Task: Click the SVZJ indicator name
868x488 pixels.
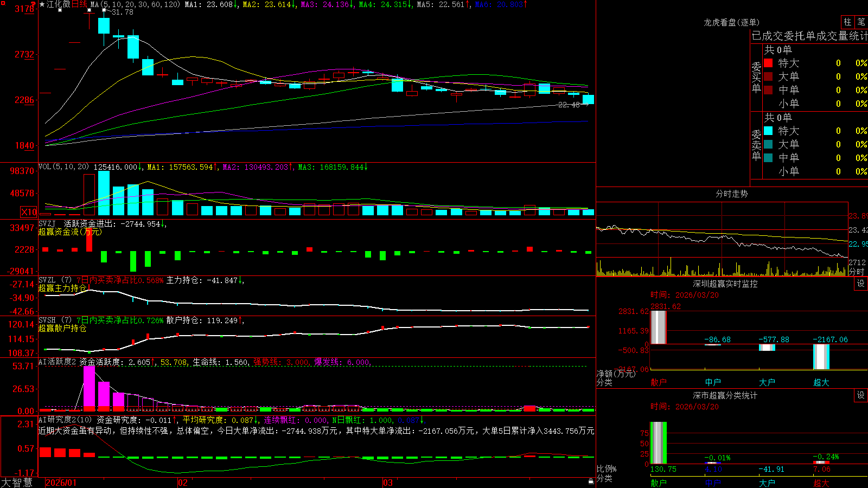Action: tap(47, 223)
